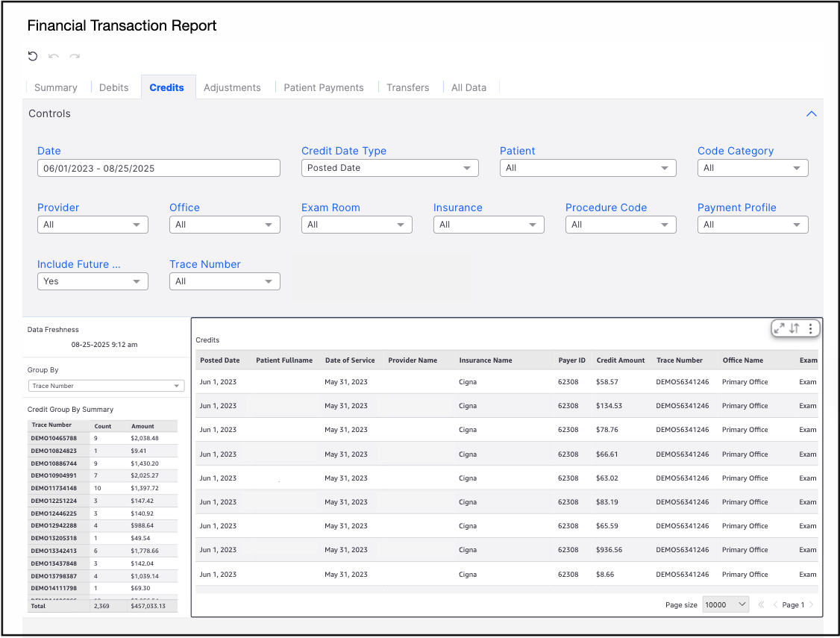Click the Posted Date column header

pos(220,360)
